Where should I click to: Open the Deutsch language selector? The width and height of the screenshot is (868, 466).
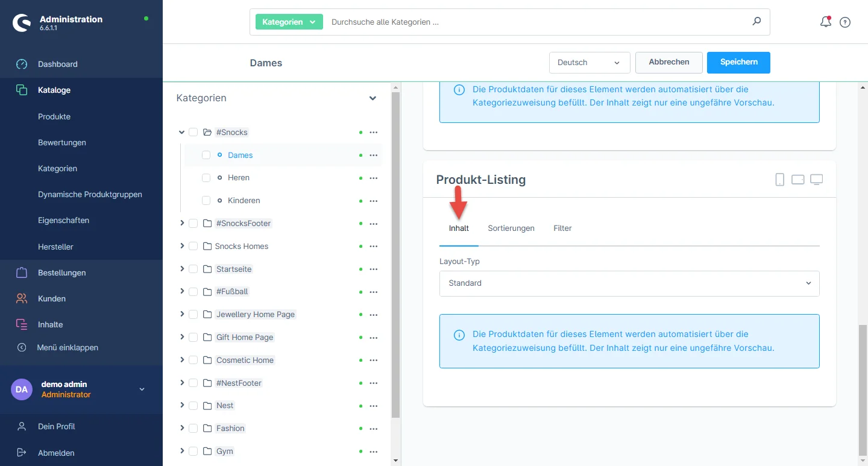589,63
